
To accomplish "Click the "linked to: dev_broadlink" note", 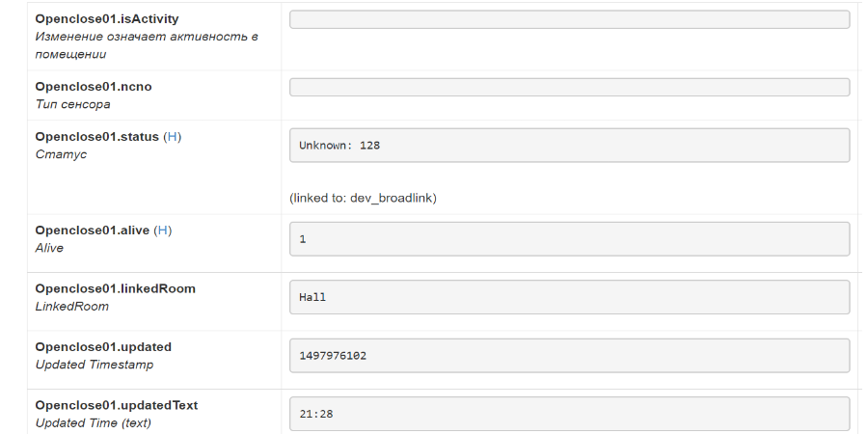I will (x=363, y=198).
